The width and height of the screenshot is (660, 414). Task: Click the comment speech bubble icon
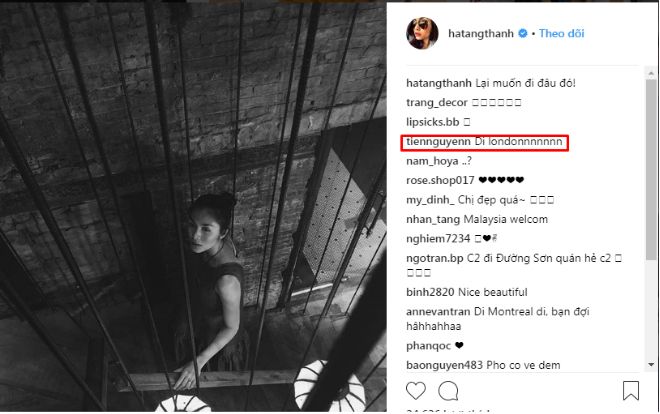click(x=450, y=389)
